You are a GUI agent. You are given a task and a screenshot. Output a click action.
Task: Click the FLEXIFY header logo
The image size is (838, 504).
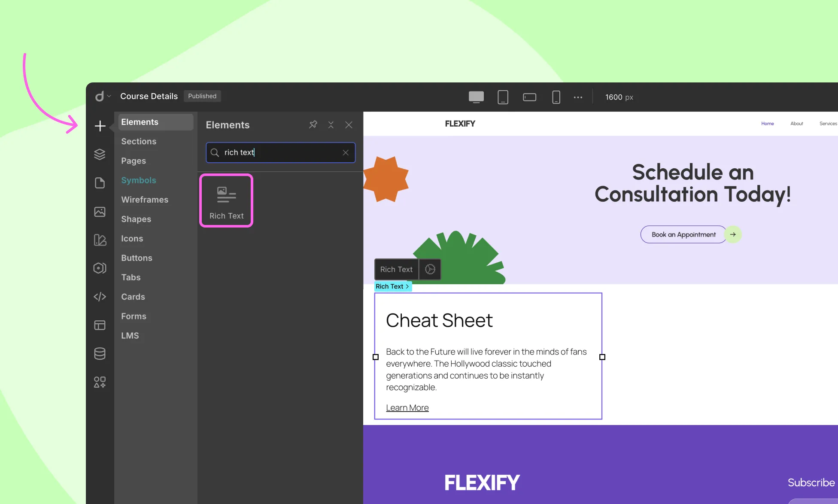(460, 124)
